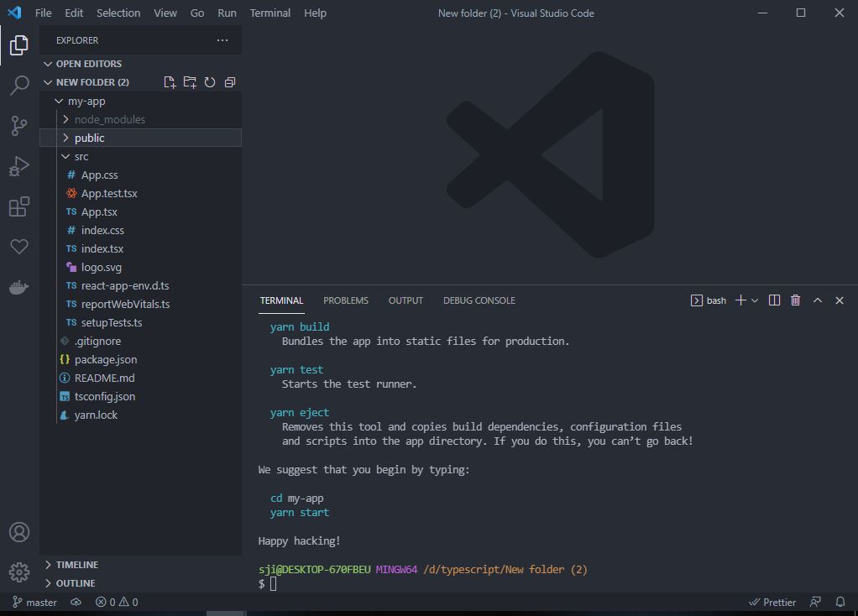
Task: Switch to the Problems tab
Action: pos(346,300)
